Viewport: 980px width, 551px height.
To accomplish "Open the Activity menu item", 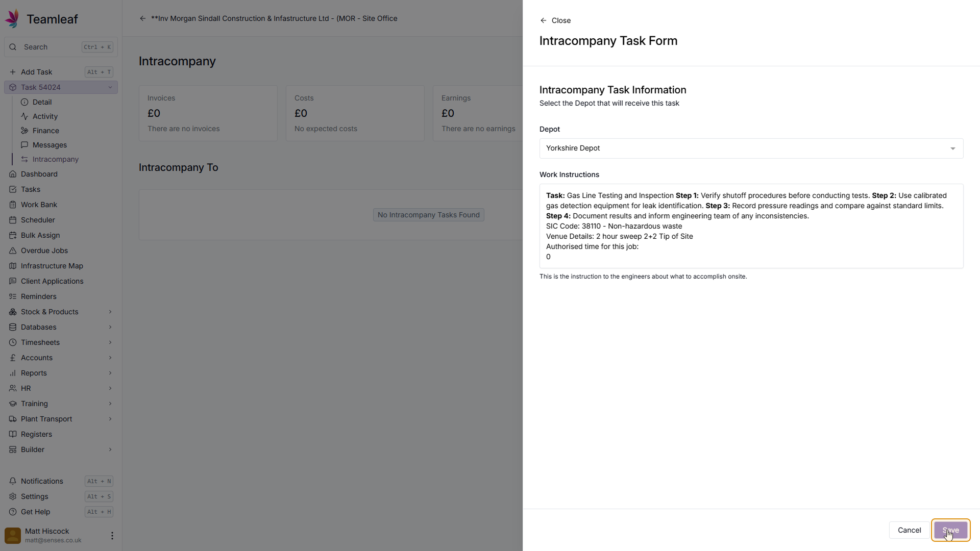I will [66, 116].
